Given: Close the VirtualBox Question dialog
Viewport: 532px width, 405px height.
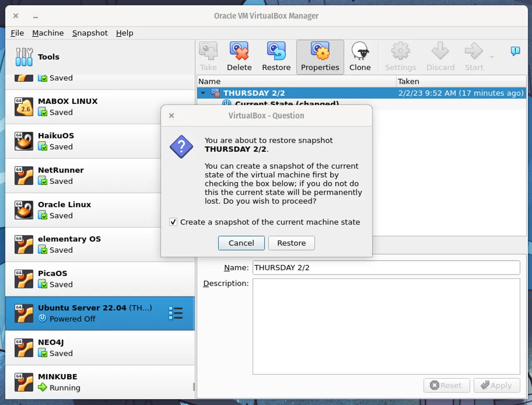Looking at the screenshot, I should [x=171, y=116].
